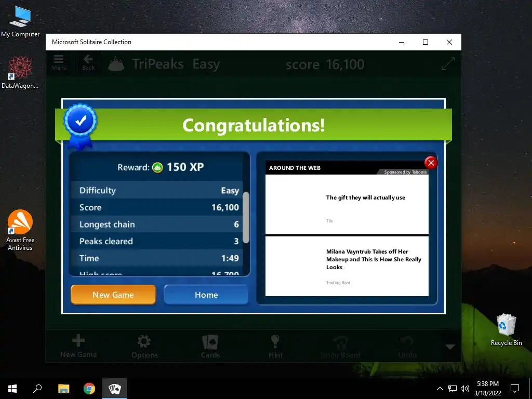Click the 'Score 16,100' stats row
The height and width of the screenshot is (399, 532).
(x=157, y=207)
